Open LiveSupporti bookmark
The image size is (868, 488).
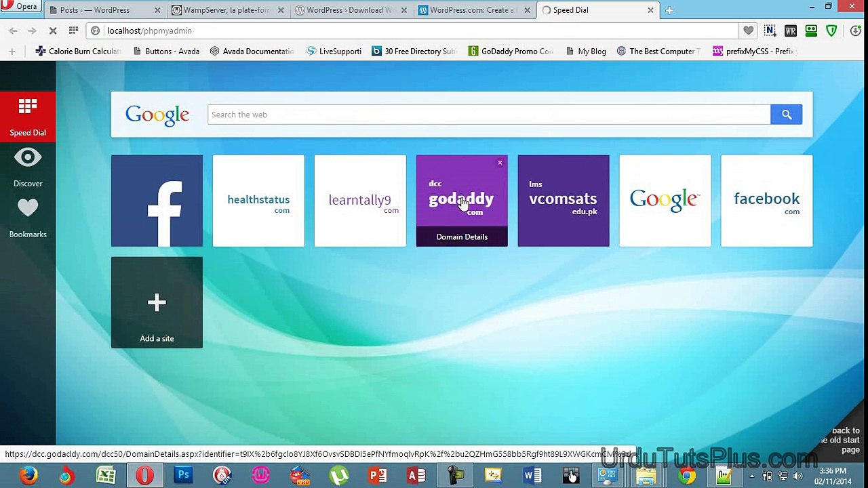pyautogui.click(x=334, y=51)
